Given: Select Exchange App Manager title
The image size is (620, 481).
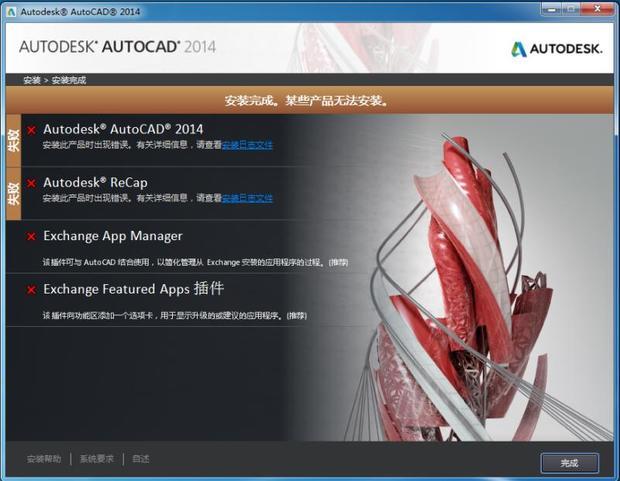Looking at the screenshot, I should click(113, 236).
